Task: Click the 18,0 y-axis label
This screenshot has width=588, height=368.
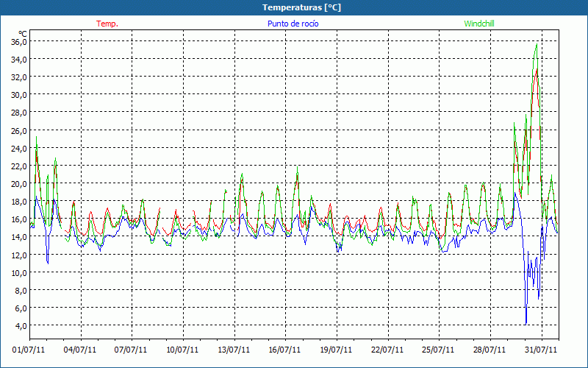Action: [x=18, y=201]
